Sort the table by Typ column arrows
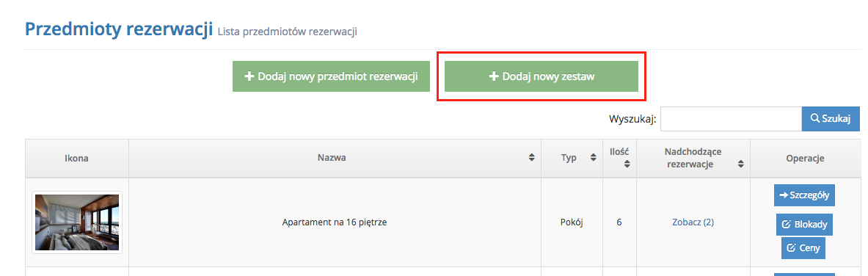 pos(593,158)
